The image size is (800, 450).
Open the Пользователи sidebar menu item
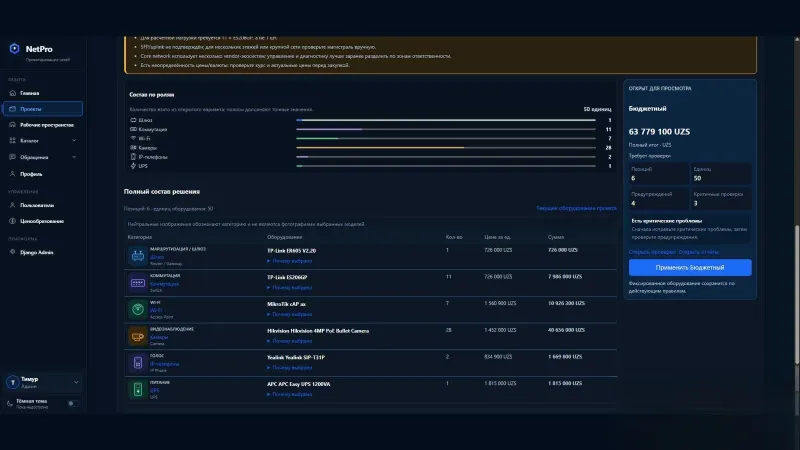point(43,205)
